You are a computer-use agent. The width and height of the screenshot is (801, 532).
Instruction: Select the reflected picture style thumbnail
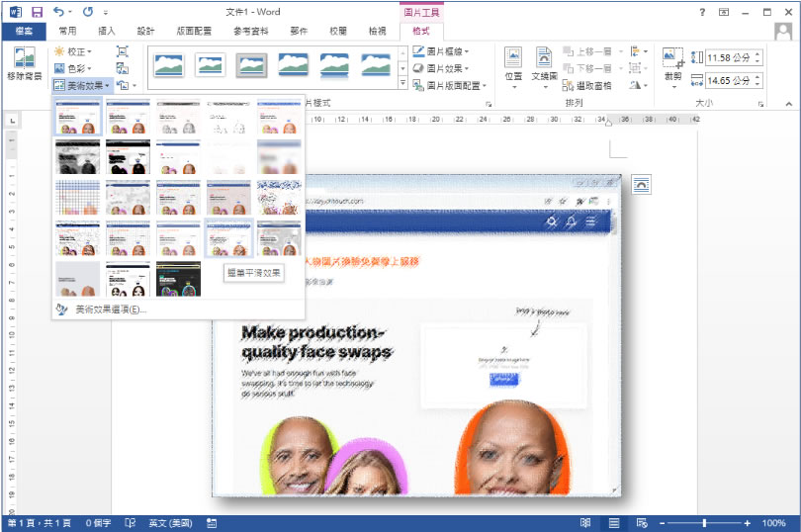click(334, 66)
